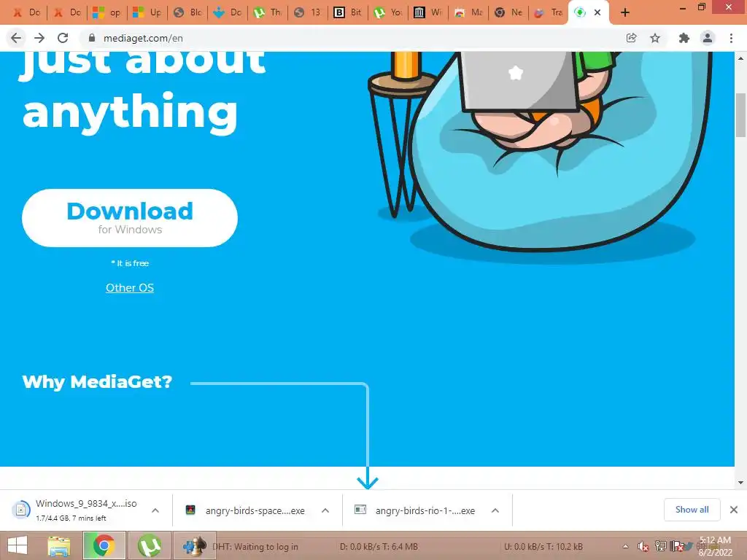Switch to the blue arrow 'Do' tab
Viewport: 747px width, 560px height.
(227, 13)
